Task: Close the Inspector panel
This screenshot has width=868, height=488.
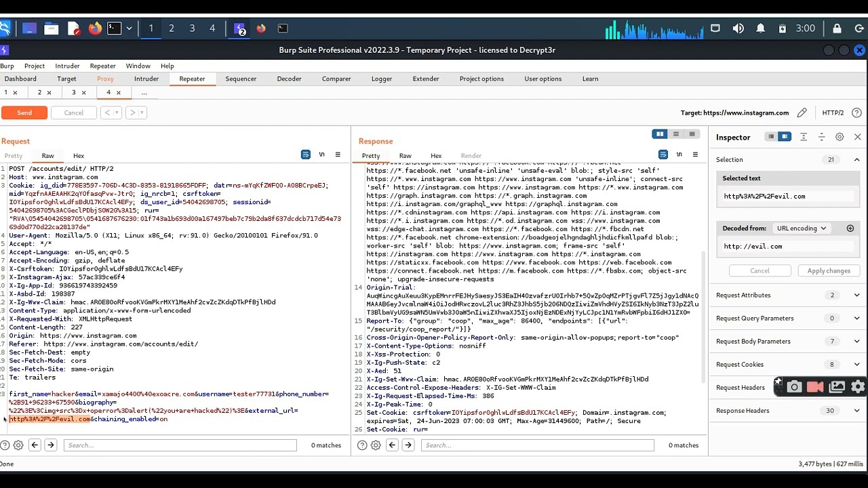Action: tap(857, 137)
